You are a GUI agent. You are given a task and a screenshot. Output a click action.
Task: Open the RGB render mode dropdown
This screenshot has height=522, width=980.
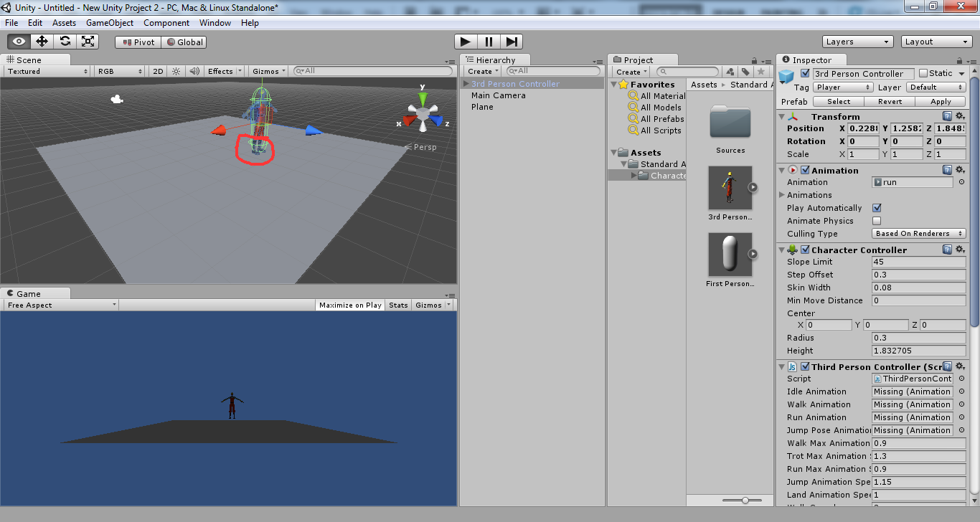tap(121, 71)
